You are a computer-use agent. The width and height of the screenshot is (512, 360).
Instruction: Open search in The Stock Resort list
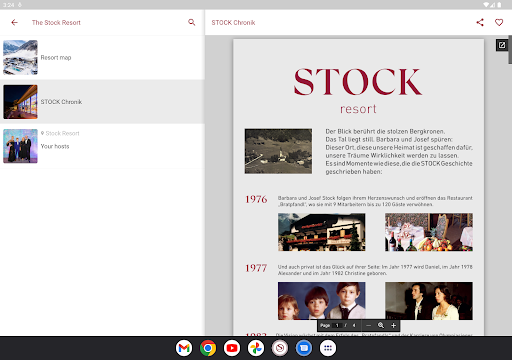click(191, 22)
